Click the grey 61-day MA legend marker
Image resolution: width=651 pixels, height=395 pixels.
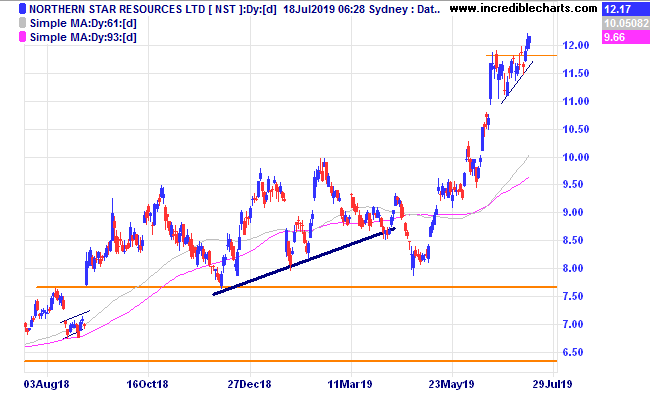(x=22, y=23)
